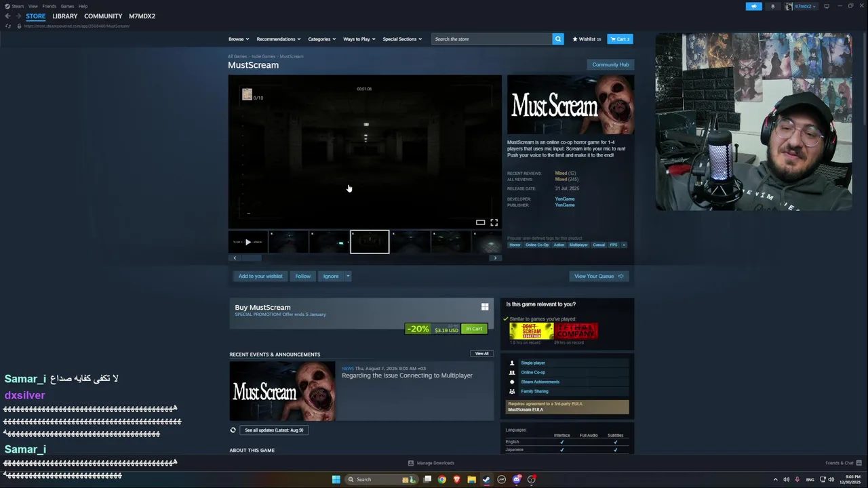
Task: Open the Community Hub button
Action: pos(610,64)
